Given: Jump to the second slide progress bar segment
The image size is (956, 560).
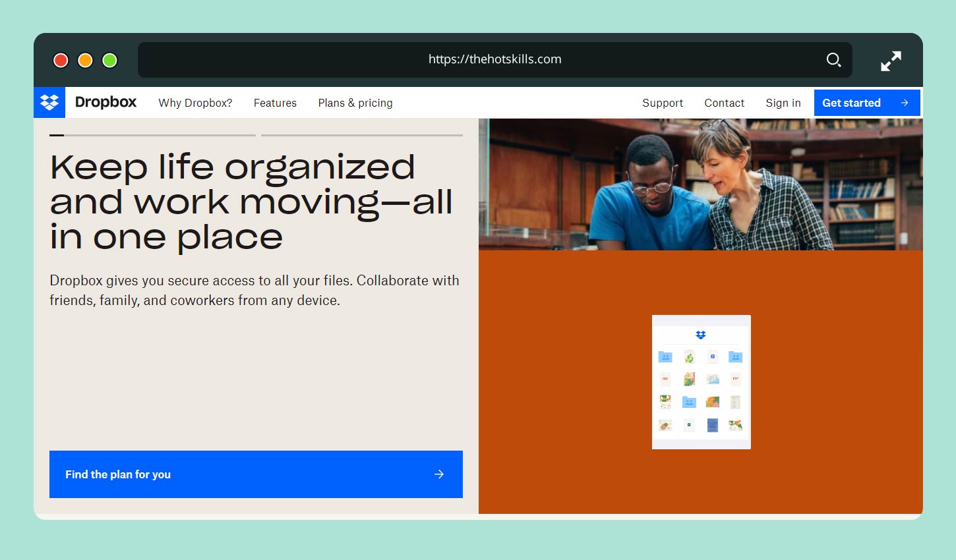Looking at the screenshot, I should pyautogui.click(x=362, y=135).
